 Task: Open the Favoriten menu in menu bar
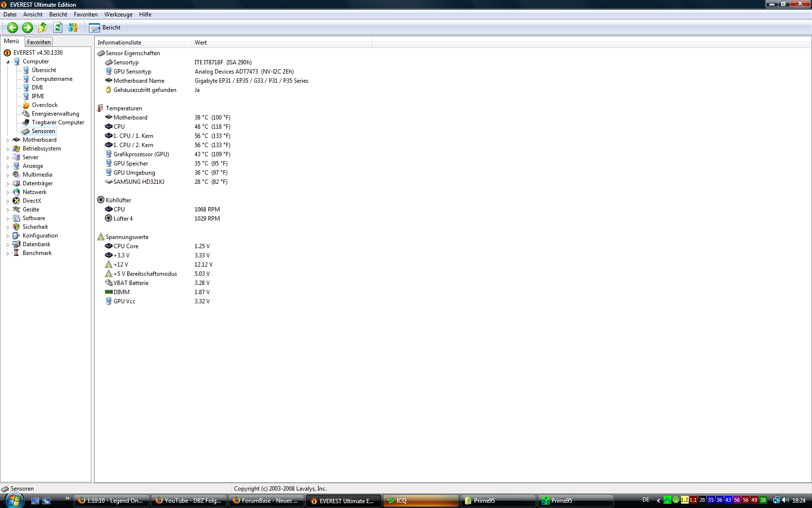point(86,15)
